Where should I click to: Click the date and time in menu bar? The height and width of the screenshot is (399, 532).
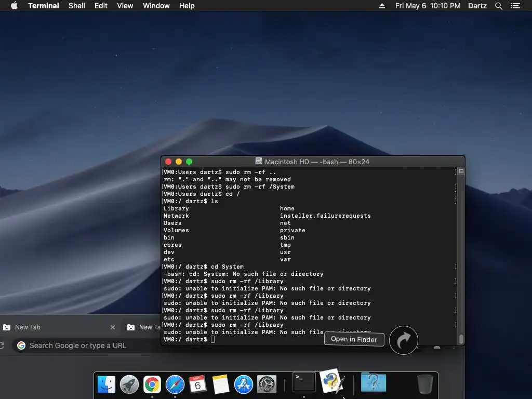428,6
